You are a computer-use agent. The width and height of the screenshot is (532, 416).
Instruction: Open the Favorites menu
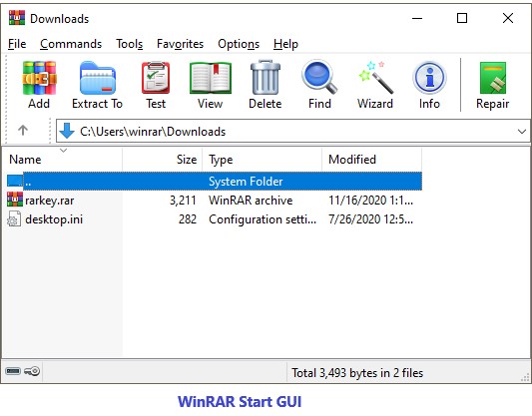click(x=180, y=44)
